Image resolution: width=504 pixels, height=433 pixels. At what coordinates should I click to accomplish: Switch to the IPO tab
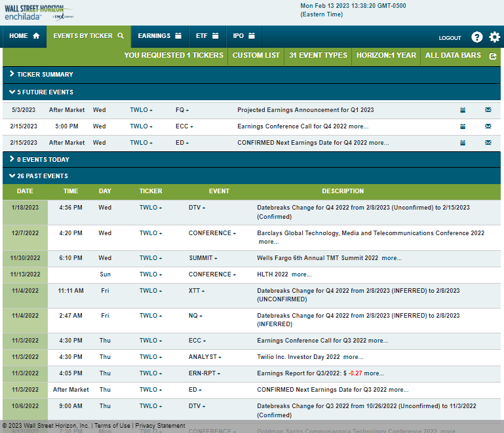pyautogui.click(x=244, y=36)
